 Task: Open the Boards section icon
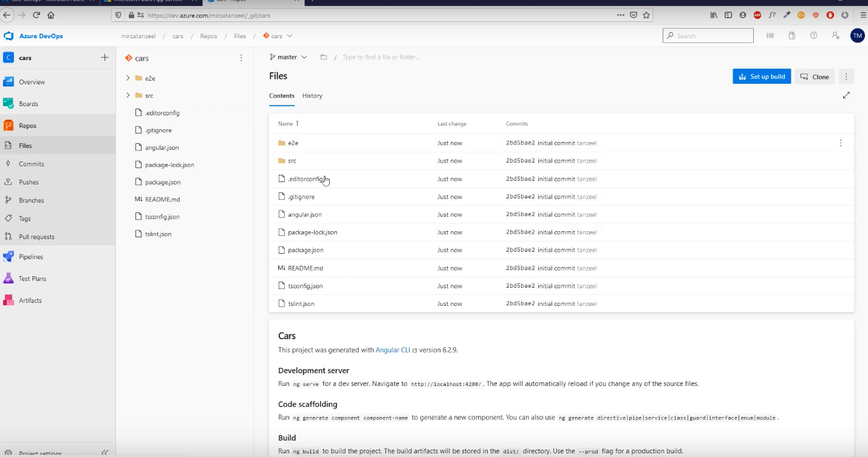[x=9, y=104]
